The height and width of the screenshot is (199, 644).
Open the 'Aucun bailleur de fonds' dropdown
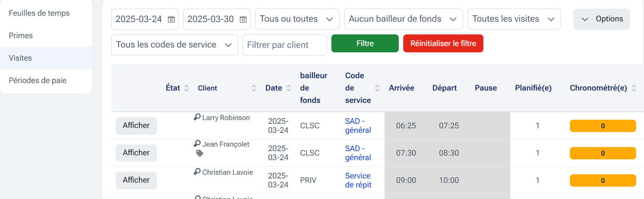point(403,19)
